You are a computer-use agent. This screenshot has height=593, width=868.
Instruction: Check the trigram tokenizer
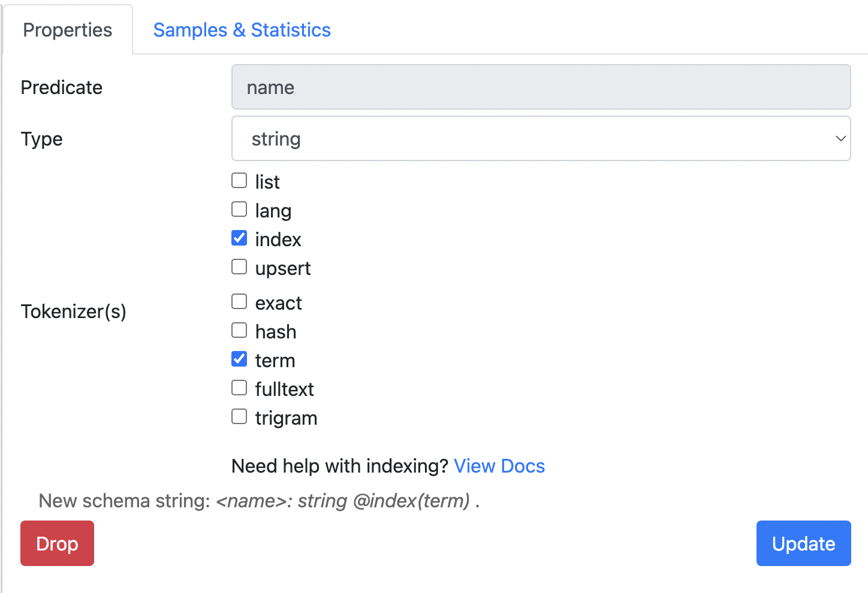[239, 416]
